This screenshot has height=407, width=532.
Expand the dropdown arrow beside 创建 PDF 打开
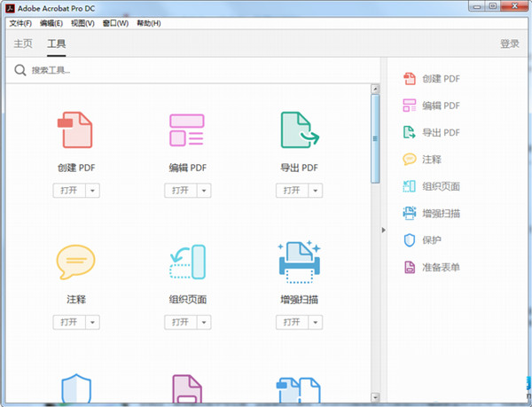[x=93, y=190]
